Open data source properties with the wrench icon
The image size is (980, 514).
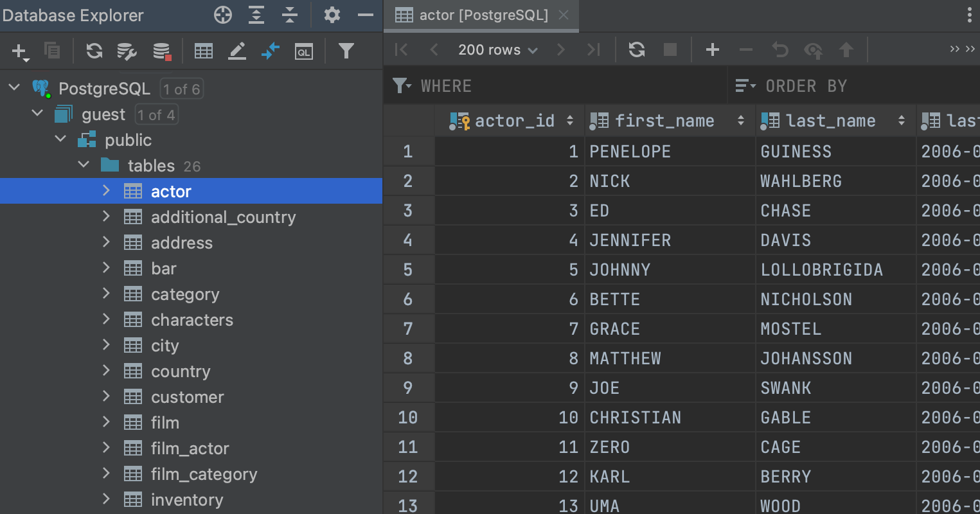coord(127,50)
